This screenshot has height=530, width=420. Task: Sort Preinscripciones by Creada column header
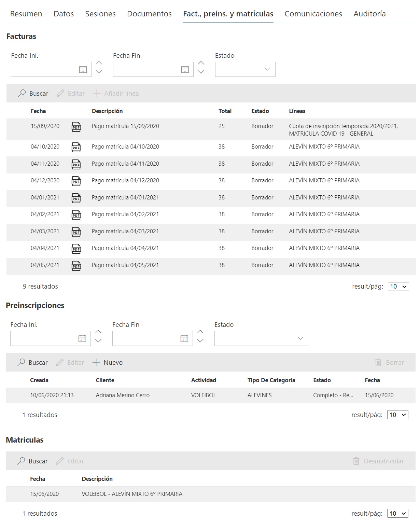pos(39,380)
